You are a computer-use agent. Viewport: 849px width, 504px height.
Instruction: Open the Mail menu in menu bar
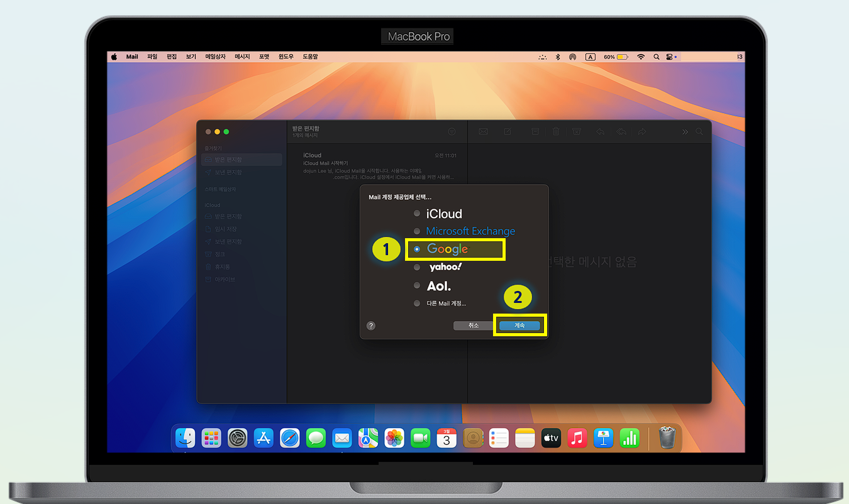[x=132, y=57]
